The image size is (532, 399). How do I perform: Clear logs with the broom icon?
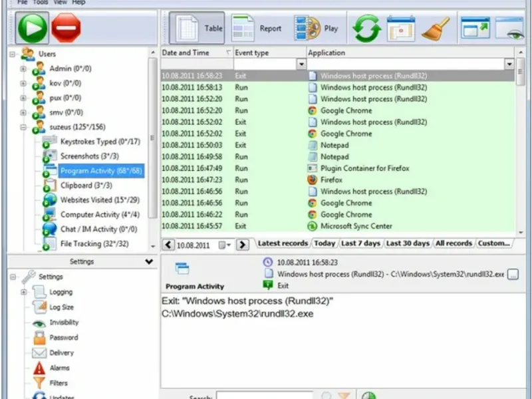[x=436, y=29]
